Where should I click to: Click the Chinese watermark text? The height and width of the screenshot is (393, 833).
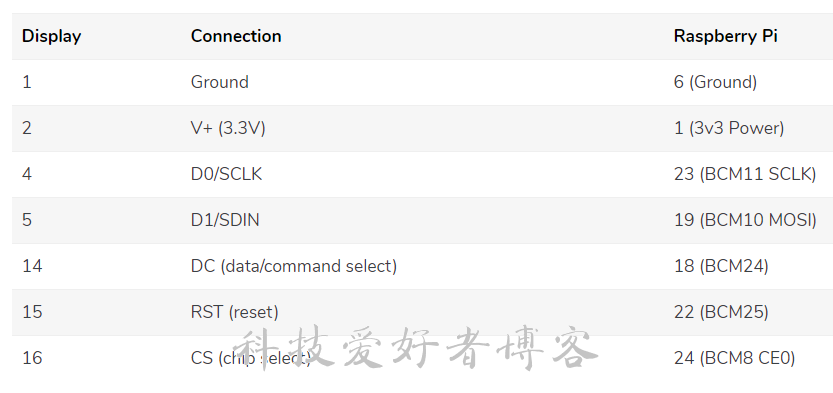coord(416,348)
